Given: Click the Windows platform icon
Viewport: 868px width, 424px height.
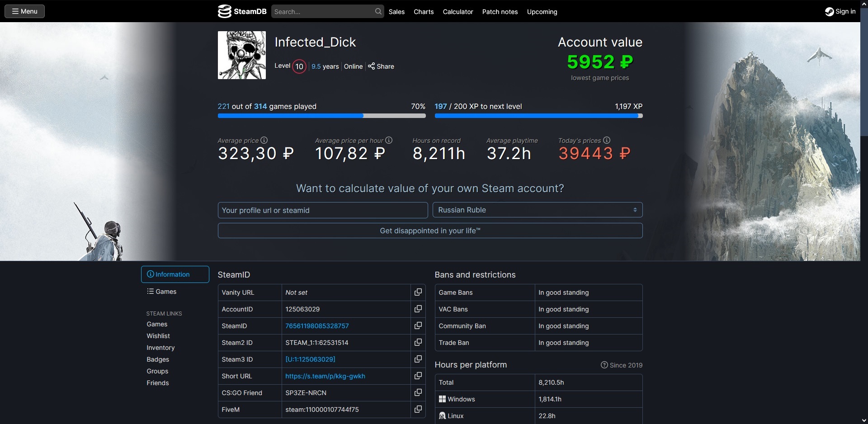Looking at the screenshot, I should tap(442, 399).
